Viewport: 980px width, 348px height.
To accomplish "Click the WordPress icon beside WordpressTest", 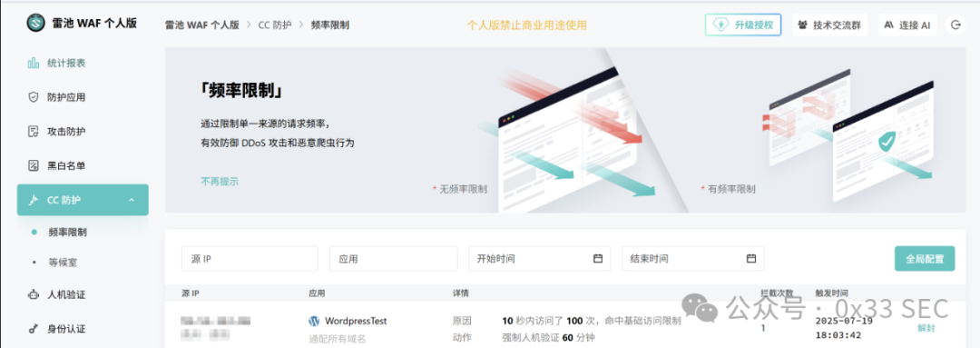I will 314,321.
